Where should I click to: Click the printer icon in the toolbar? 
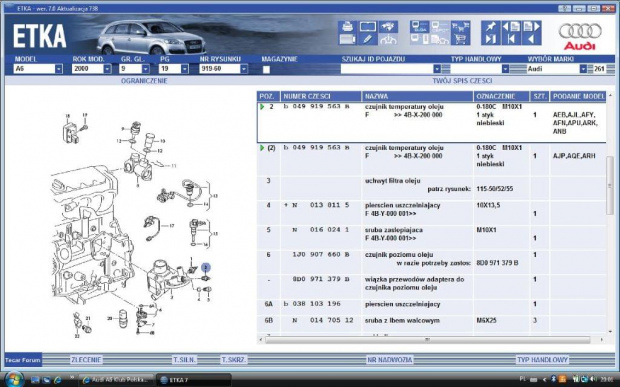pos(347,27)
